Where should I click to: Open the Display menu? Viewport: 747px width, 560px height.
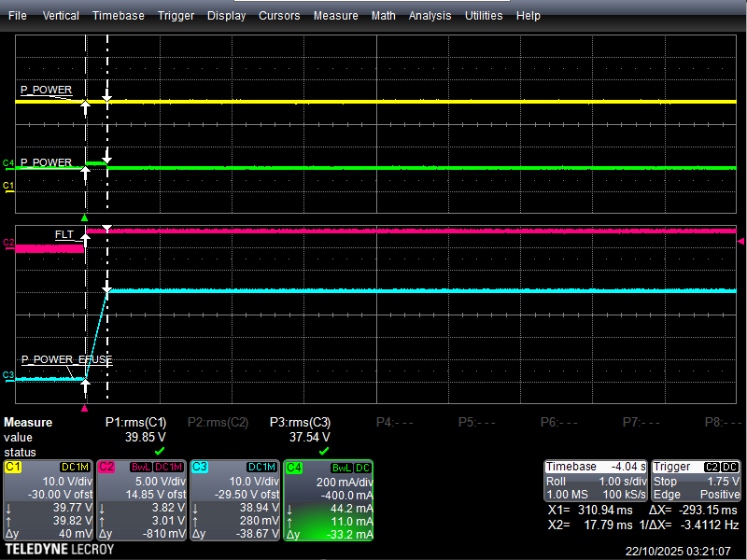pyautogui.click(x=226, y=16)
